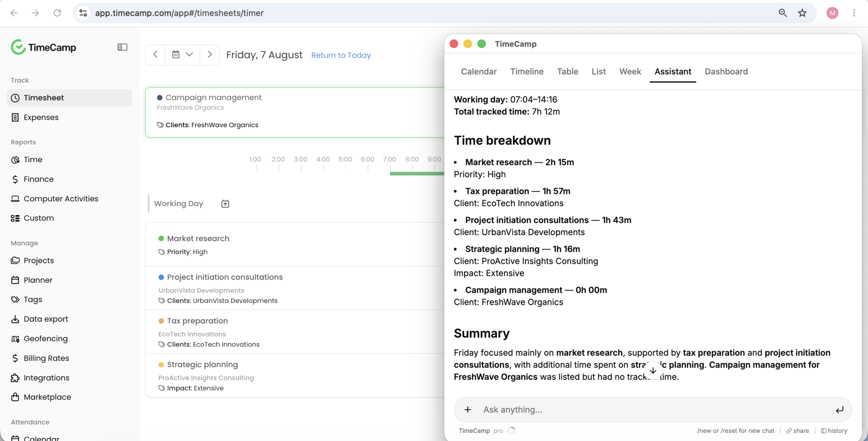868x441 pixels.
Task: Click the Geofencing map icon
Action: (x=15, y=339)
